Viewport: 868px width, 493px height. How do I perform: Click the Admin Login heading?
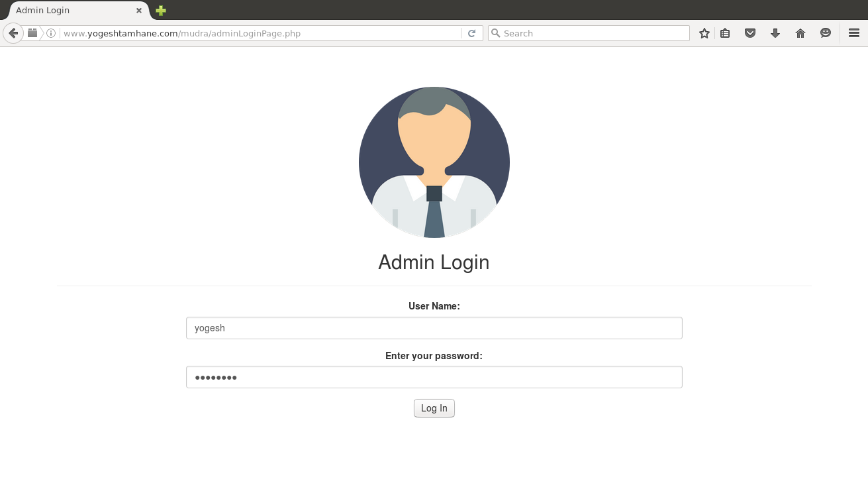[x=434, y=262]
